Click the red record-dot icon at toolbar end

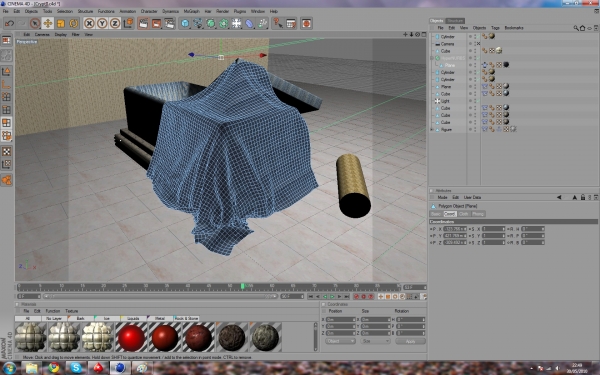coord(306,24)
